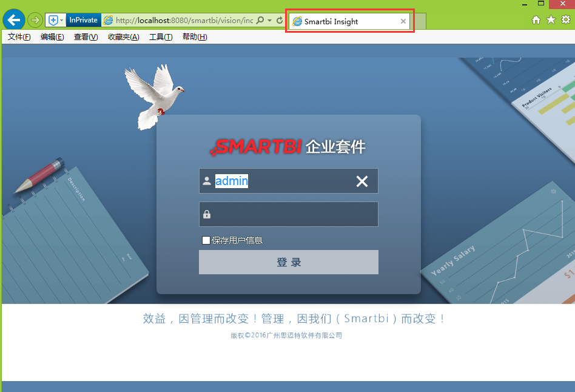Refresh the page with reload icon

point(280,20)
